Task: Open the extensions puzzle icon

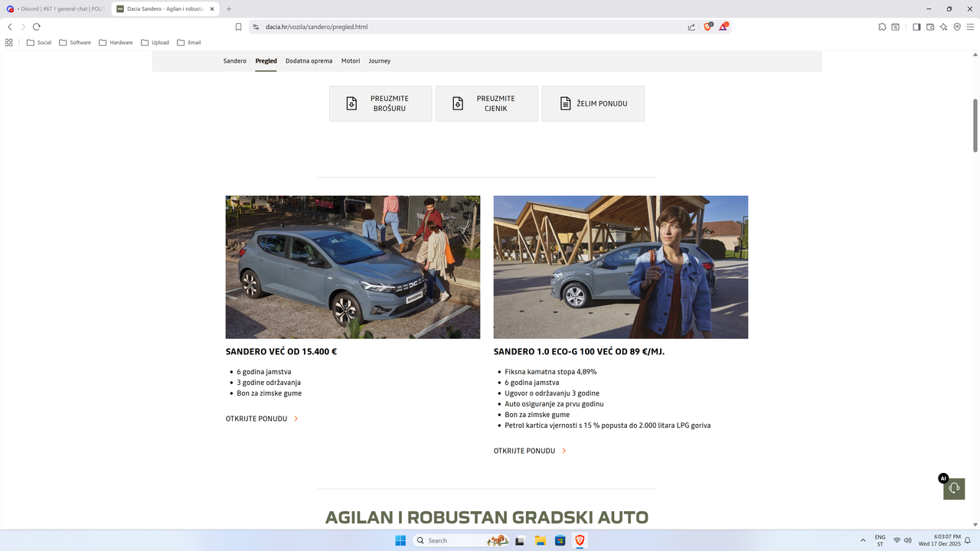Action: pyautogui.click(x=882, y=27)
